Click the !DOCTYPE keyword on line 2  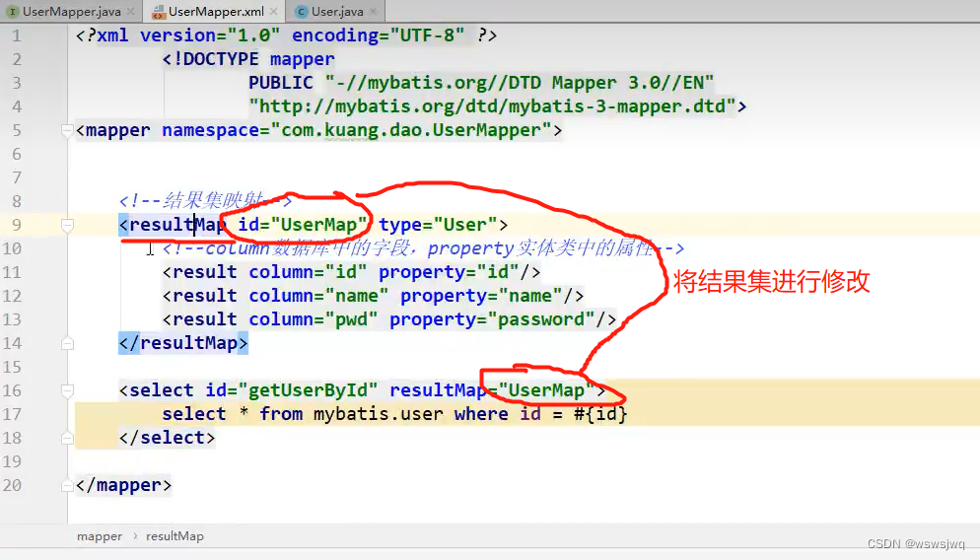click(216, 59)
